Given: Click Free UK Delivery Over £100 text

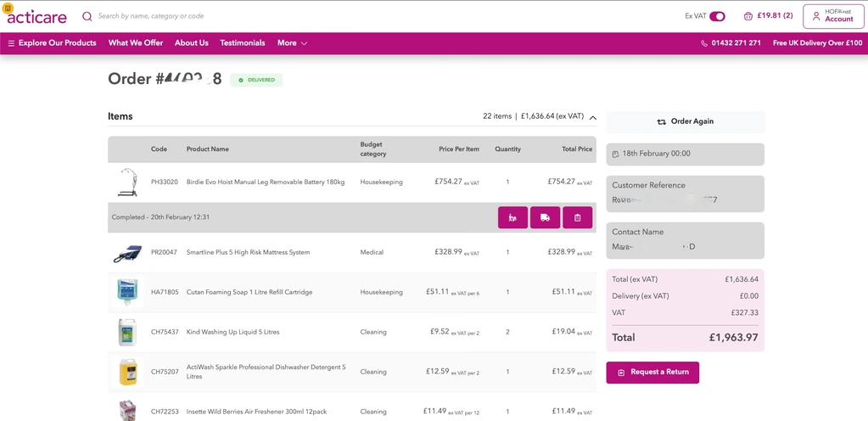Looking at the screenshot, I should 818,43.
